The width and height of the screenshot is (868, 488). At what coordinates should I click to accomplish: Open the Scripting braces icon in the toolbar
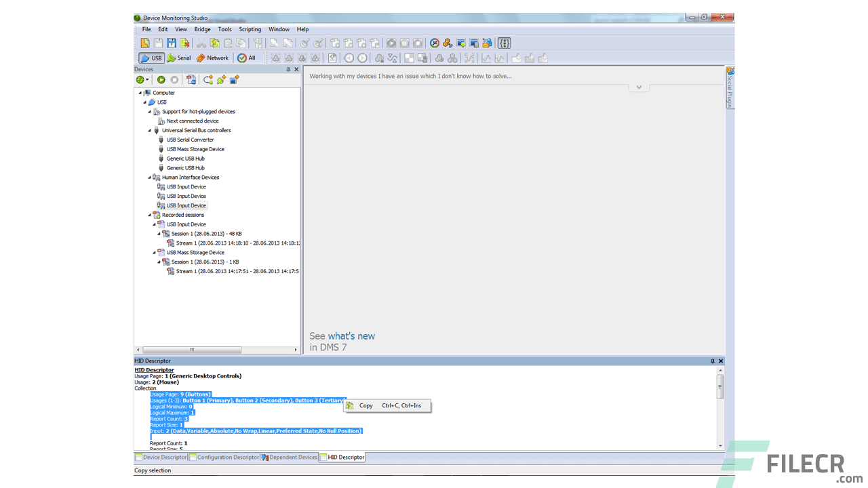(503, 42)
